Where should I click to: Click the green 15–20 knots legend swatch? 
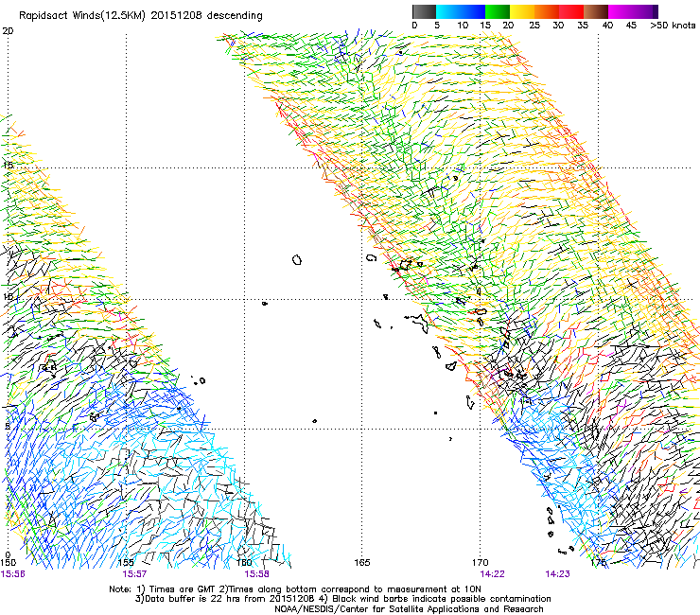[x=498, y=11]
